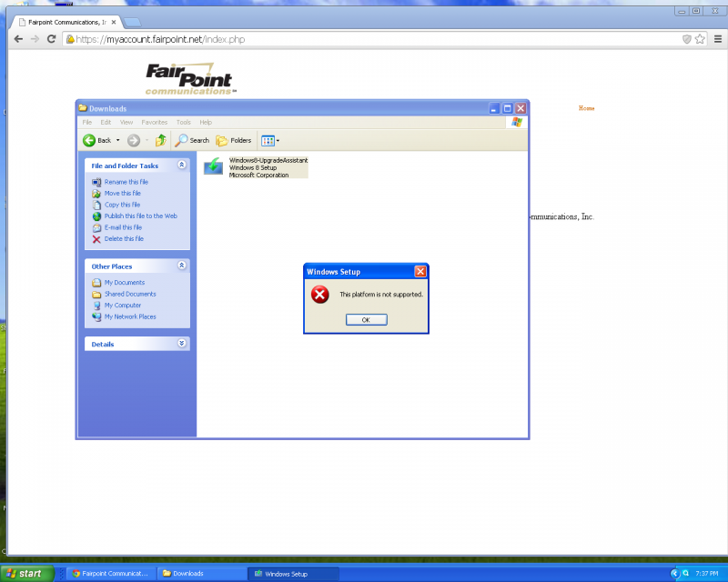Click Delete this file
The image size is (728, 582).
click(124, 238)
